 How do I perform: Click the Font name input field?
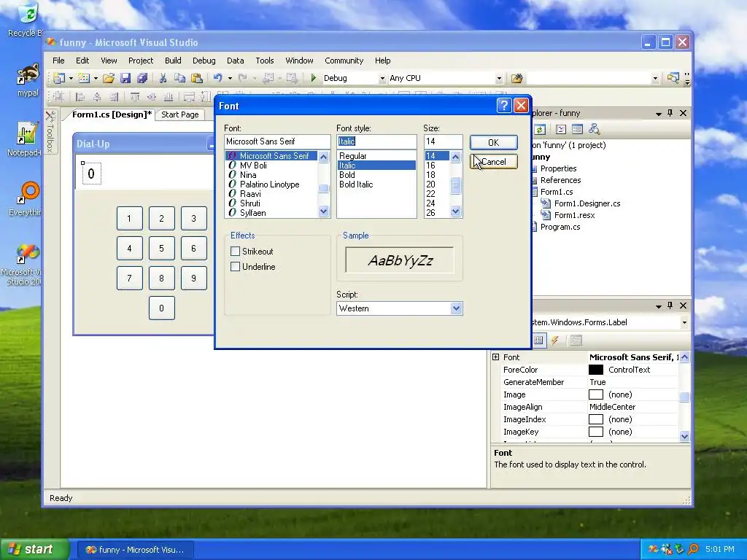coord(277,141)
